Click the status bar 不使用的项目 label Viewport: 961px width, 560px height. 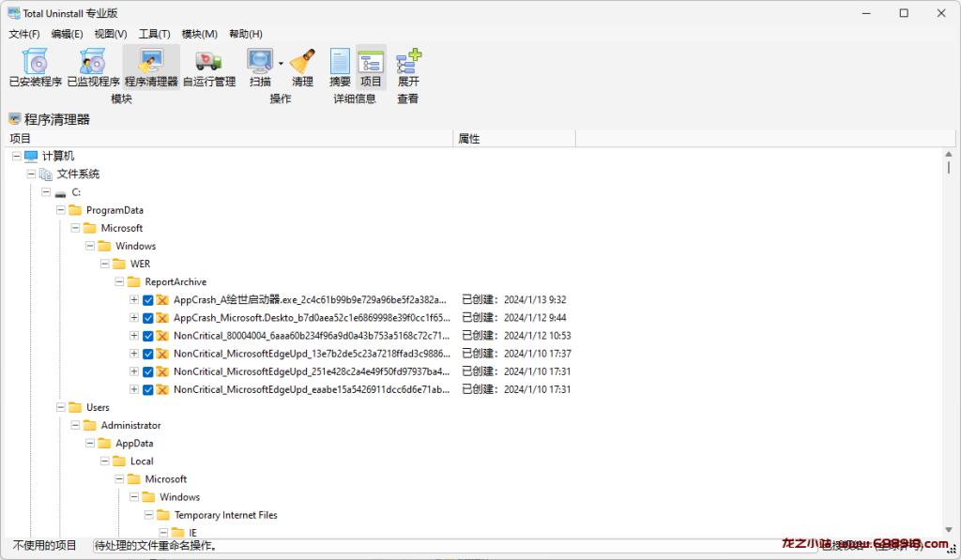[x=45, y=545]
